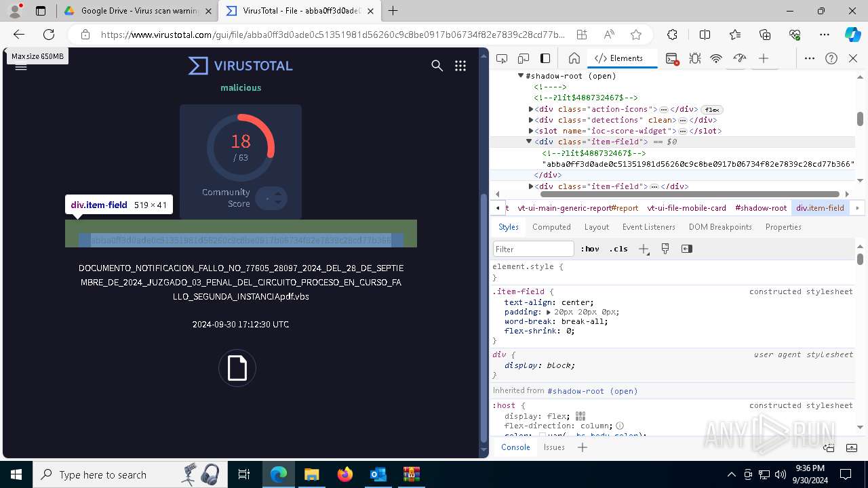Viewport: 868px width, 488px height.
Task: Click info icon beside flex-direction column
Action: tap(620, 426)
